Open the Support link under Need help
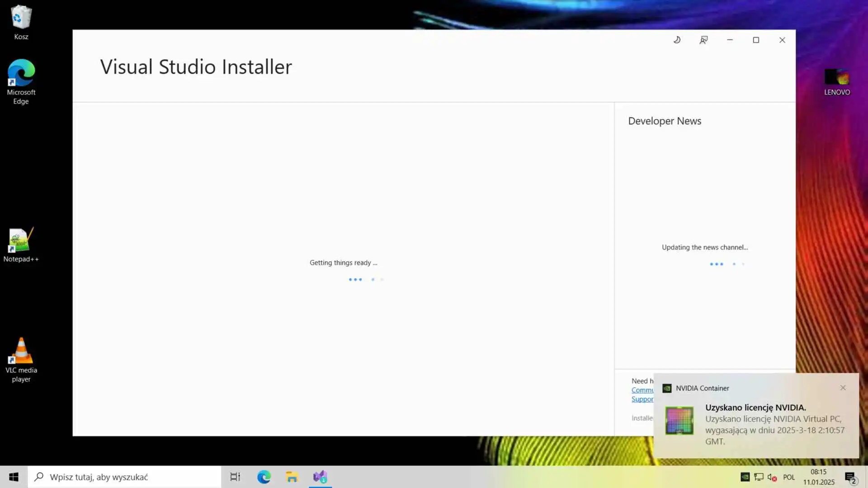The height and width of the screenshot is (488, 868). pos(642,399)
